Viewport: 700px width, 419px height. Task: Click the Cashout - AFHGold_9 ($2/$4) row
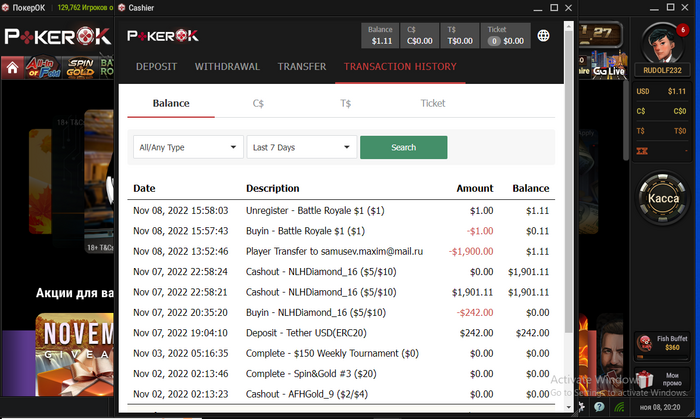pos(341,394)
